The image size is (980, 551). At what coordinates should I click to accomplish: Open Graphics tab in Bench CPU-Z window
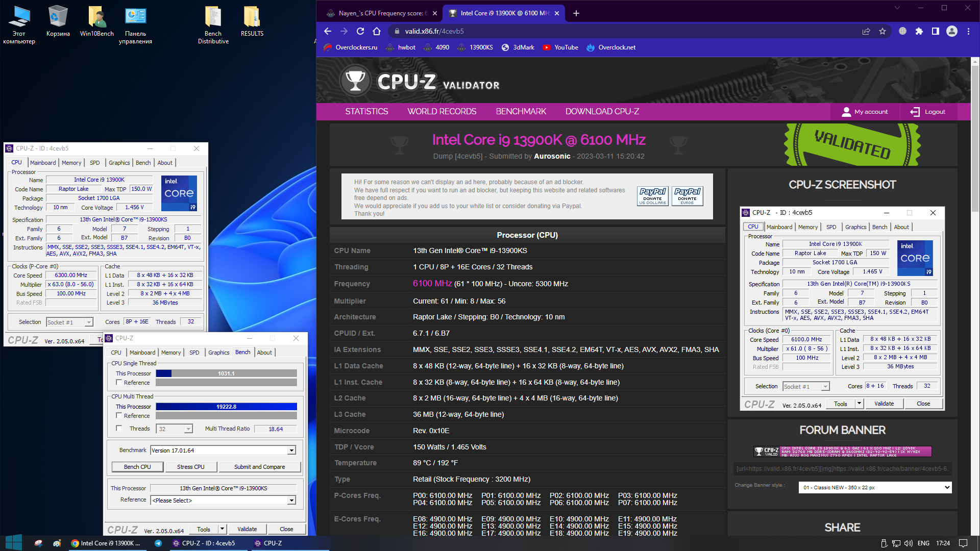pyautogui.click(x=219, y=353)
